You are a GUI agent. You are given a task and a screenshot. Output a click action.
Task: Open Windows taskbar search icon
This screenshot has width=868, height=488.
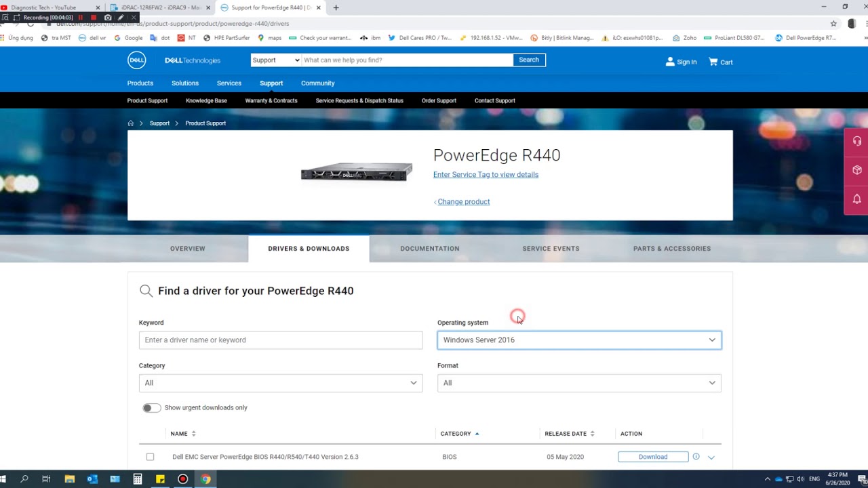(x=24, y=479)
